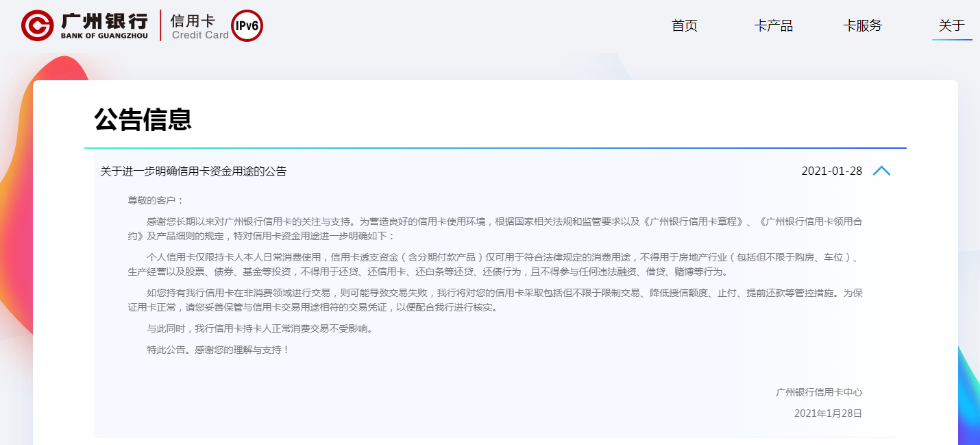Click the closing date 2021年1月28日
Viewport: 980px width, 445px height.
click(x=828, y=413)
